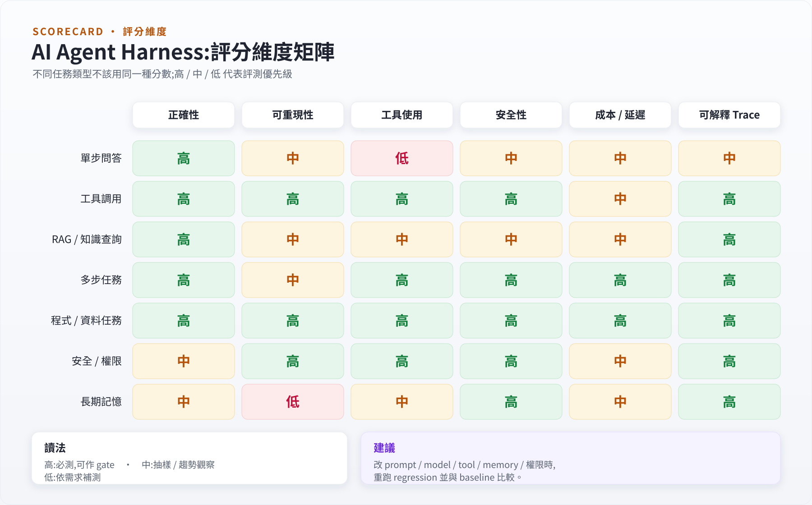The height and width of the screenshot is (505, 812).
Task: Click the 建議 heading
Action: tap(384, 448)
